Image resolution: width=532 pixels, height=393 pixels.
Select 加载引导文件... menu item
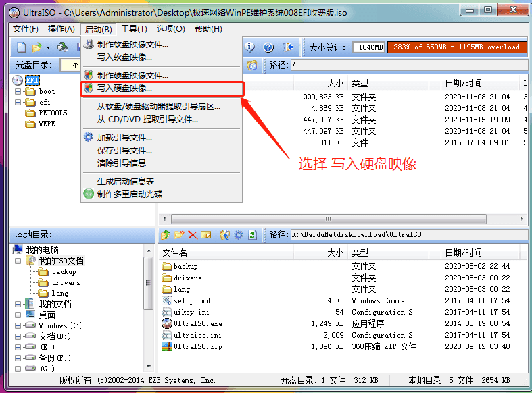[x=124, y=137]
